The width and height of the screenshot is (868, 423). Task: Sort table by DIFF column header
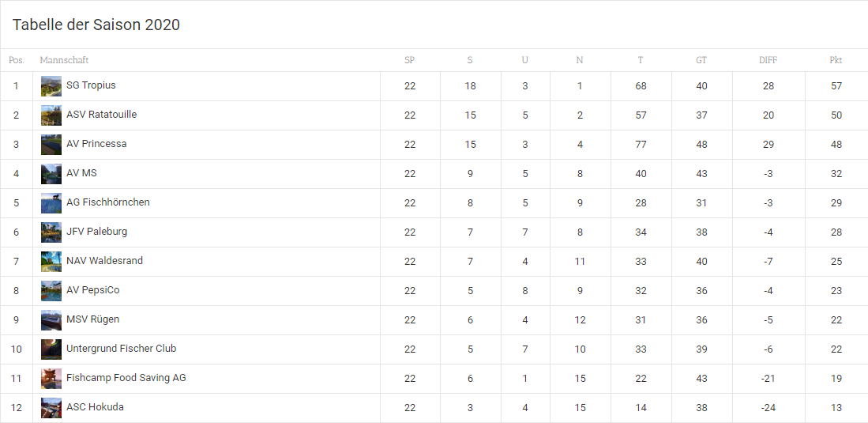tap(768, 60)
